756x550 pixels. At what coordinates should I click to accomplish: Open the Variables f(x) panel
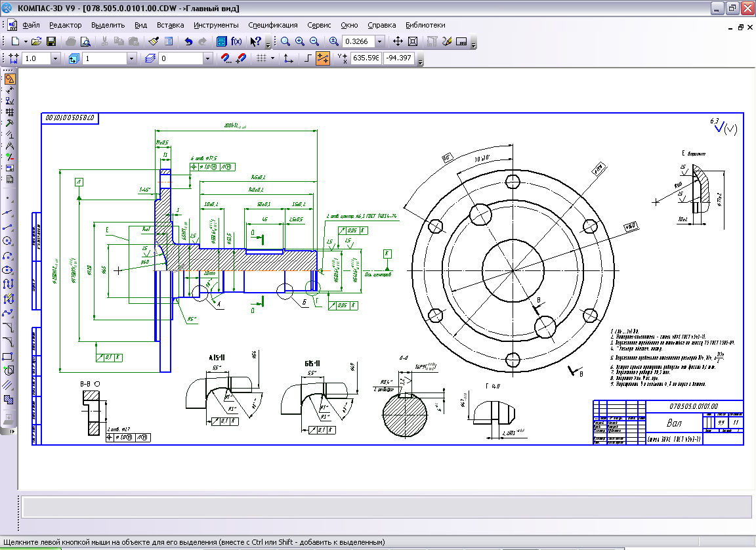click(236, 41)
